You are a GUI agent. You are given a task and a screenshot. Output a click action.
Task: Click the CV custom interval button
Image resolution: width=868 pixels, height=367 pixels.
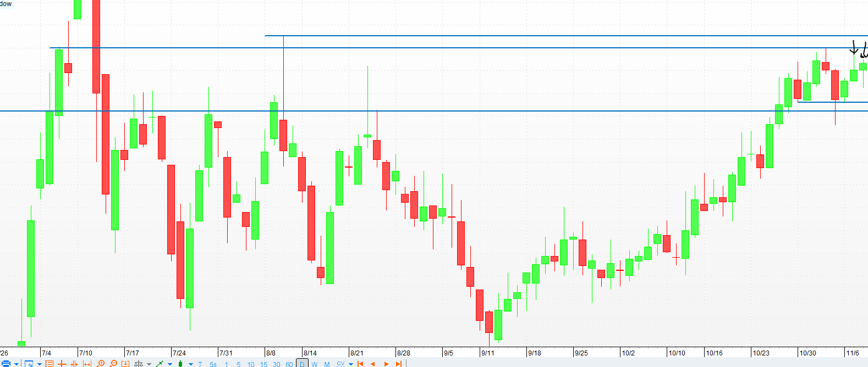[x=340, y=364]
